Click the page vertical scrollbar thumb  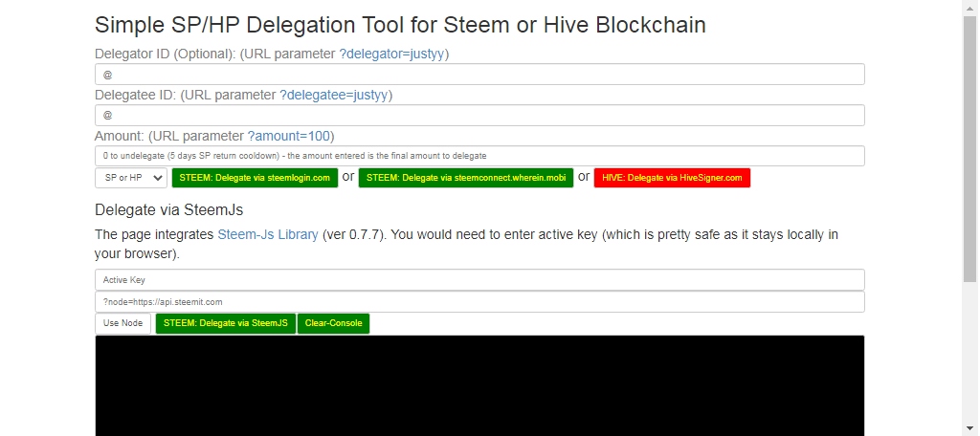(970, 148)
